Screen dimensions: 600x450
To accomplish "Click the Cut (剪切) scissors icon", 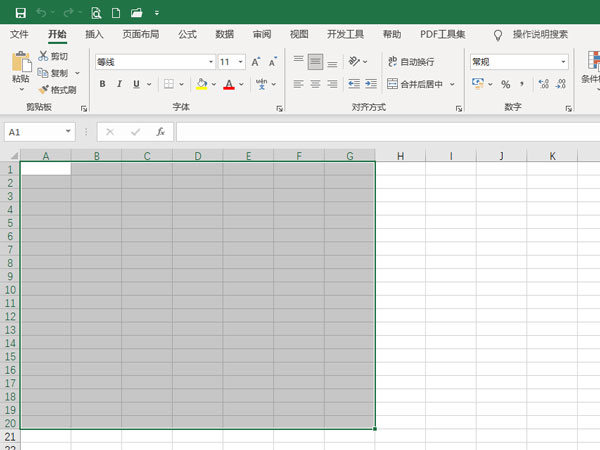I will click(x=44, y=56).
